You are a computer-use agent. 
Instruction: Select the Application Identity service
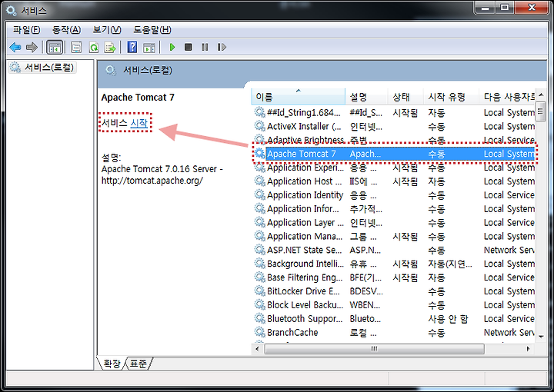394,195
